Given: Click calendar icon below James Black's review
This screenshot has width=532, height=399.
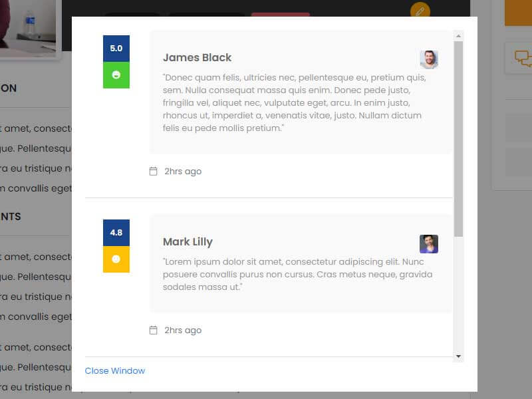Looking at the screenshot, I should click(x=154, y=172).
